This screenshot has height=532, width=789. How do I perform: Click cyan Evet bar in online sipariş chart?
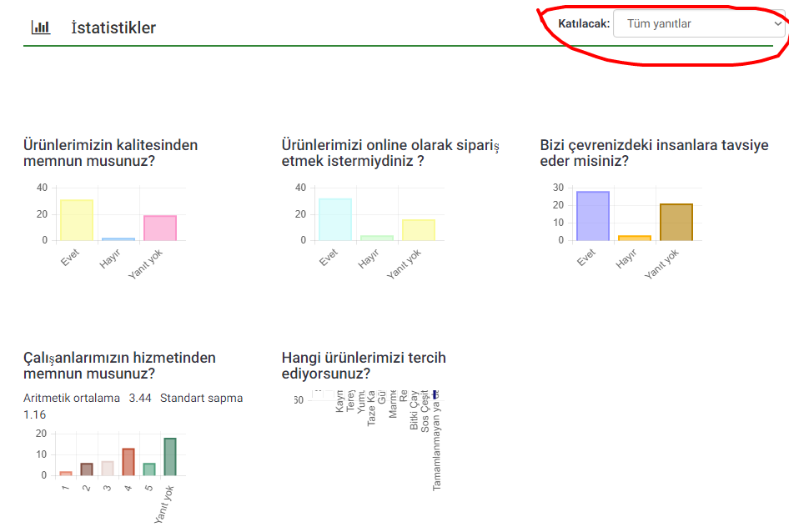click(x=334, y=219)
